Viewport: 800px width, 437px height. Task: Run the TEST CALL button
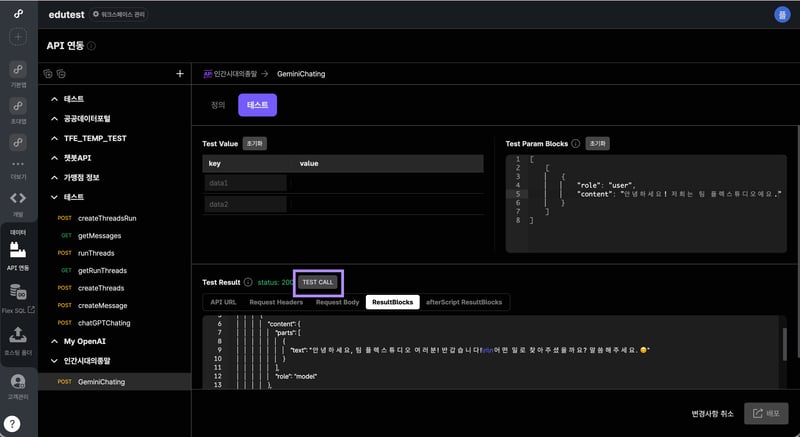point(317,282)
